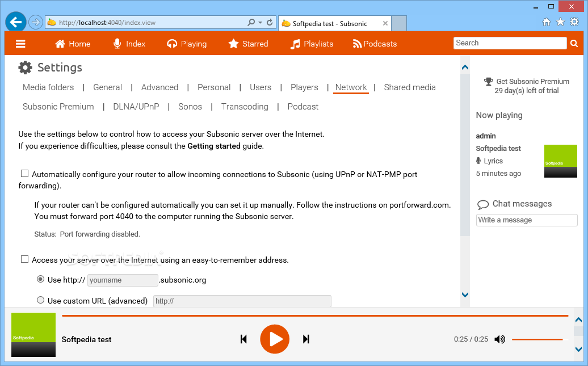Open the Getting started guide link
The height and width of the screenshot is (366, 588).
click(x=214, y=146)
